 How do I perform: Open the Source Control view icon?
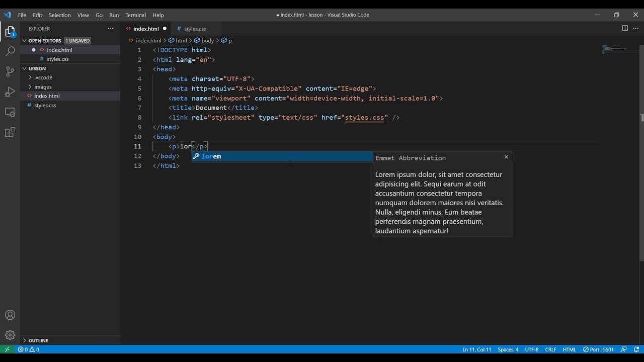(x=10, y=71)
